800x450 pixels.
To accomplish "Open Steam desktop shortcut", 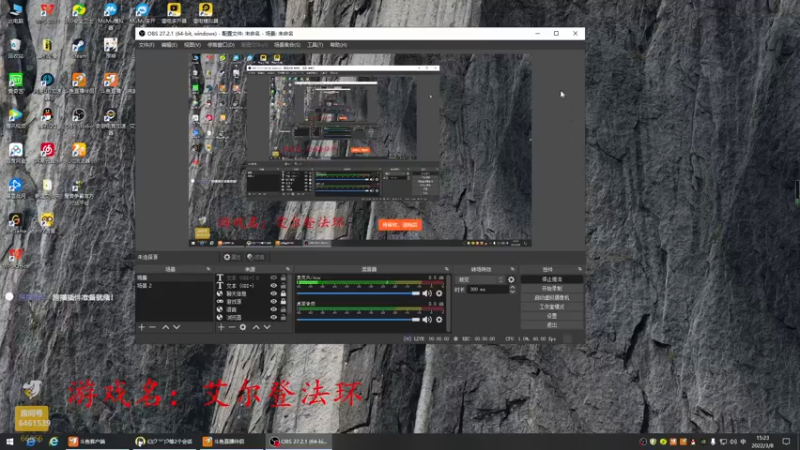I will click(x=79, y=48).
